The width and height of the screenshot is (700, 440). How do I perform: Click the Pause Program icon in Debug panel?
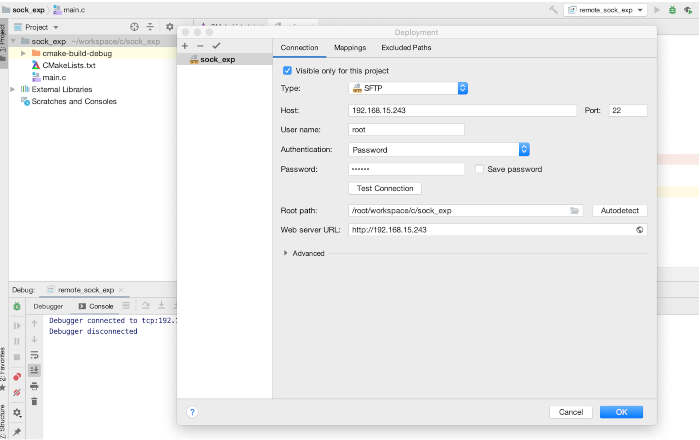click(x=17, y=341)
